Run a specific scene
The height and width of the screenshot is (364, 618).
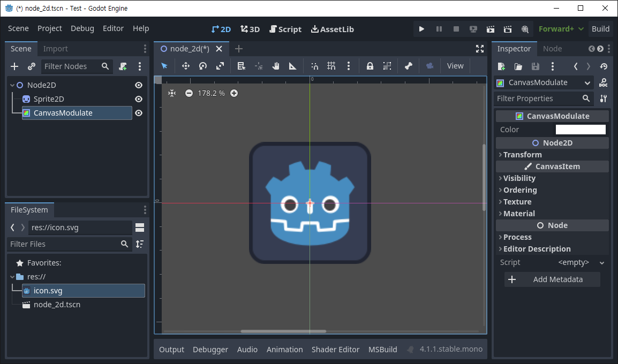(x=508, y=29)
